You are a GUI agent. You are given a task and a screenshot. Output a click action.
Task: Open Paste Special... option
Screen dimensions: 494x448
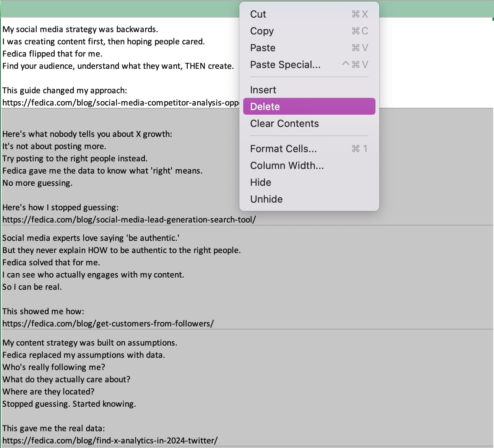tap(285, 65)
